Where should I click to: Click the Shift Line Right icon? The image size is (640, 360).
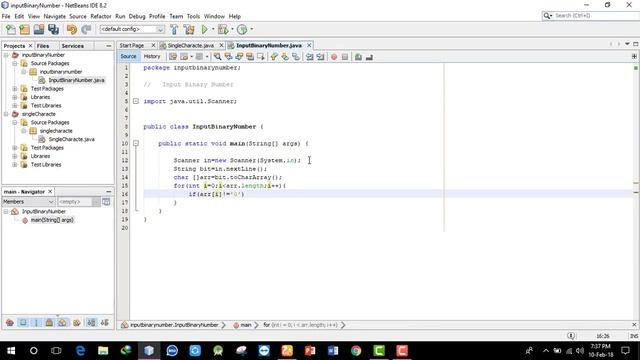[x=321, y=57]
